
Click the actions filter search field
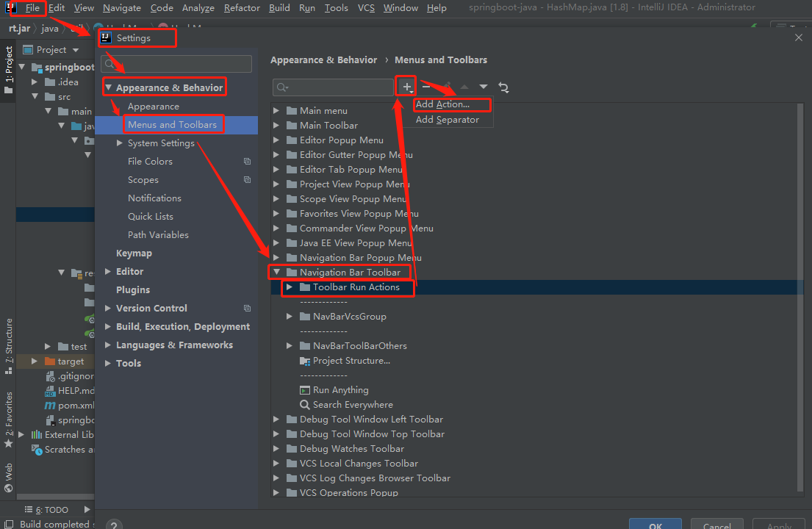point(333,87)
